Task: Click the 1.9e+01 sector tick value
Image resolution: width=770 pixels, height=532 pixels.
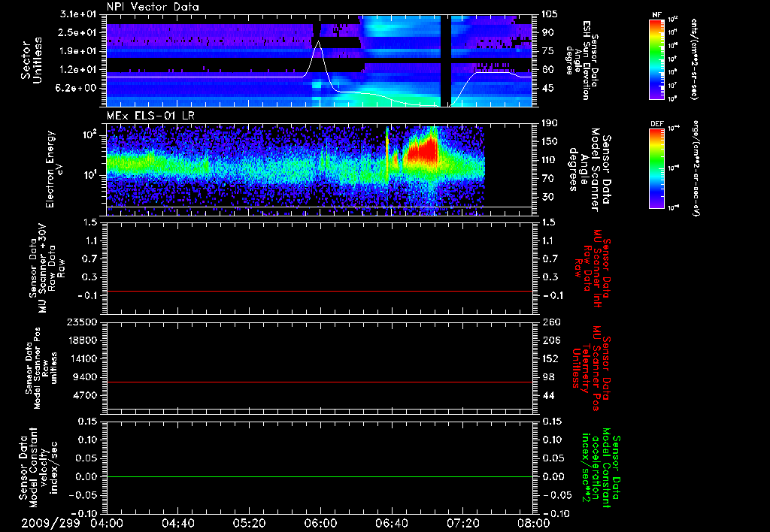Action: (x=78, y=51)
